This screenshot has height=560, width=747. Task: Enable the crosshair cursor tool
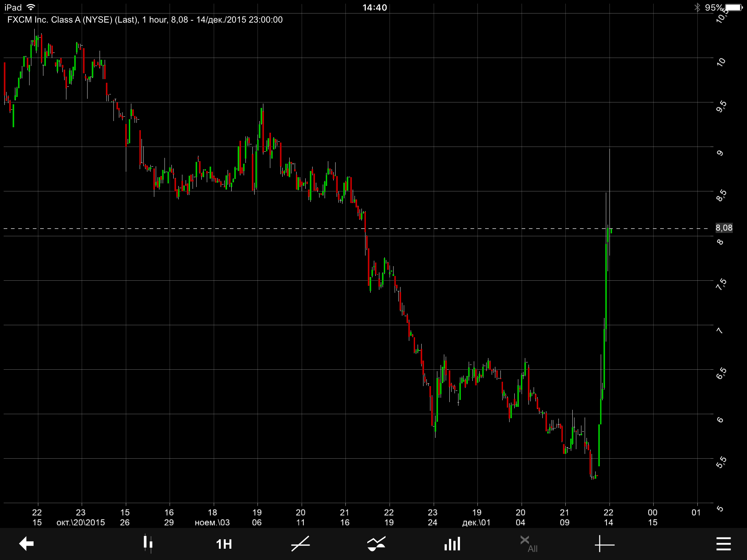tap(604, 544)
